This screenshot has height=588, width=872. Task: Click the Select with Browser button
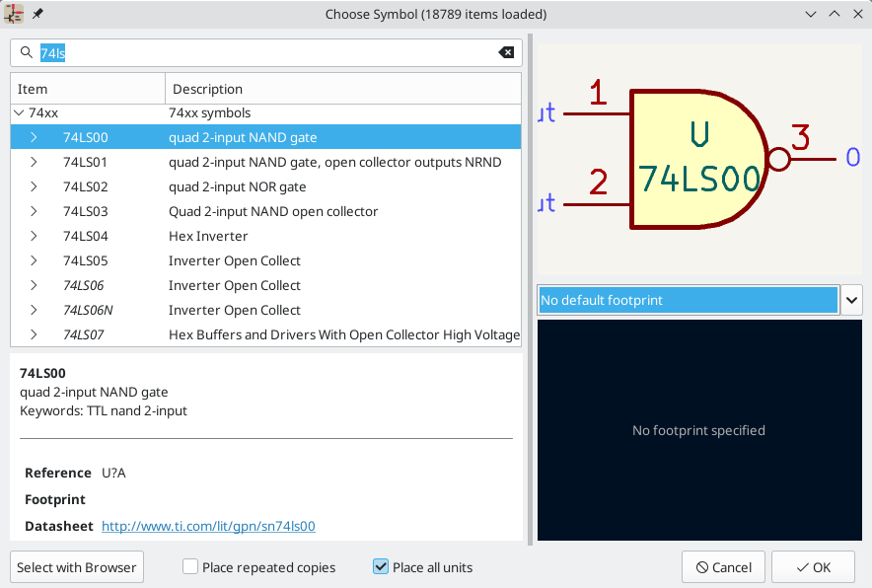[x=76, y=566]
